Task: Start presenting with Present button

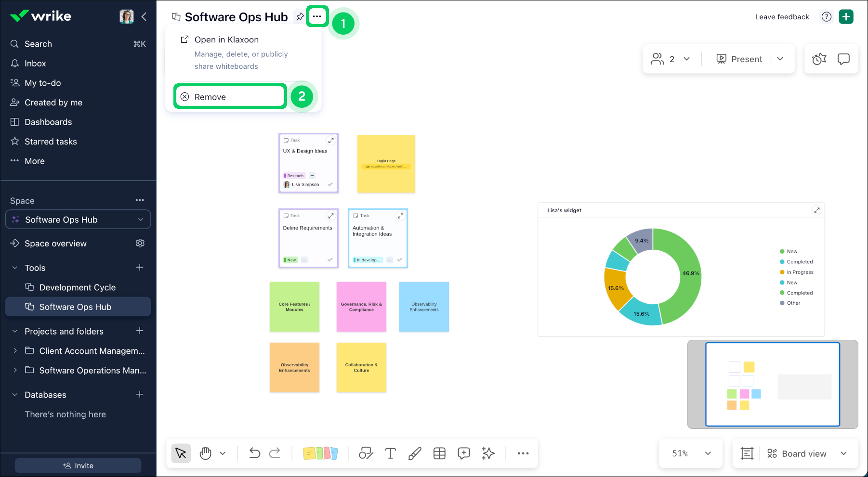Action: coord(739,59)
